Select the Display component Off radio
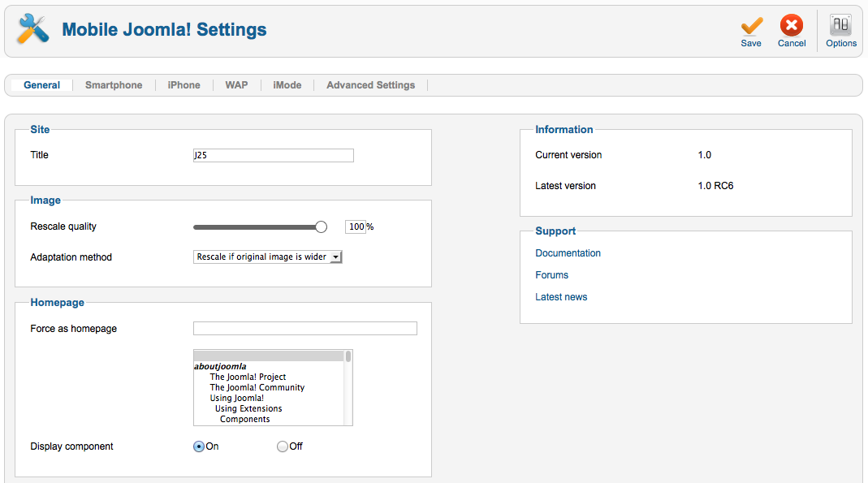Viewport: 868px width, 483px height. [x=283, y=446]
